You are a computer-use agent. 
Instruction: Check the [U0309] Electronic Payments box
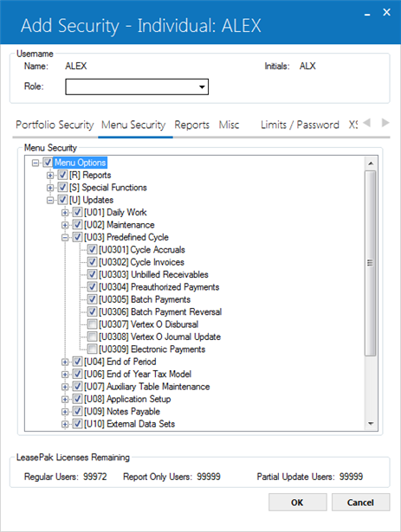[92, 349]
